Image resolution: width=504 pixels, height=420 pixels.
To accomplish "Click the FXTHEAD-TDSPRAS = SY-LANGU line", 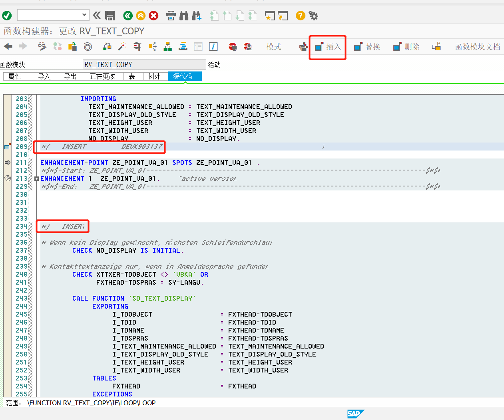I will point(150,282).
